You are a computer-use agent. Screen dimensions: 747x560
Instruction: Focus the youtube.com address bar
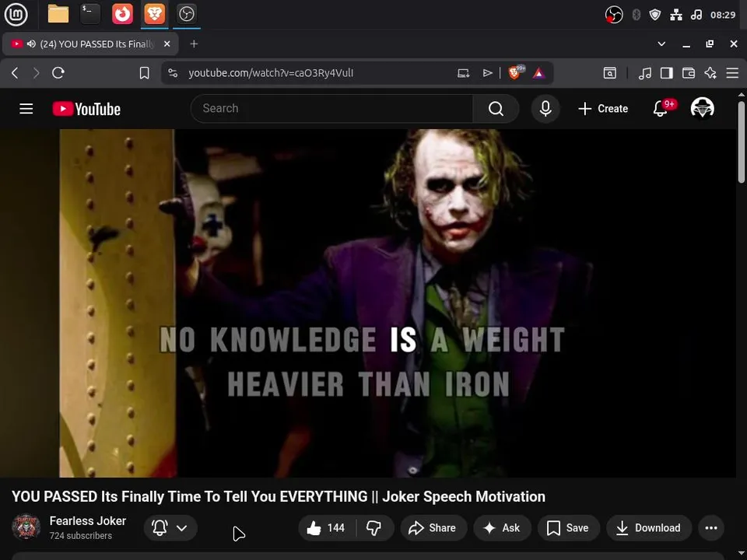tap(271, 73)
